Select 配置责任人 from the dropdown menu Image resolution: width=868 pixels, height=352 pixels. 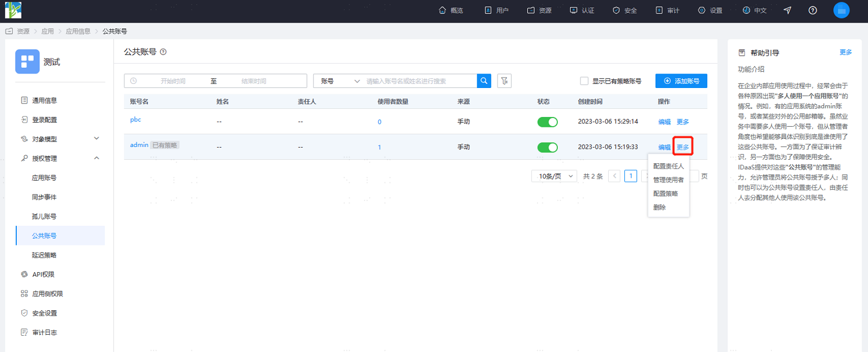click(668, 166)
